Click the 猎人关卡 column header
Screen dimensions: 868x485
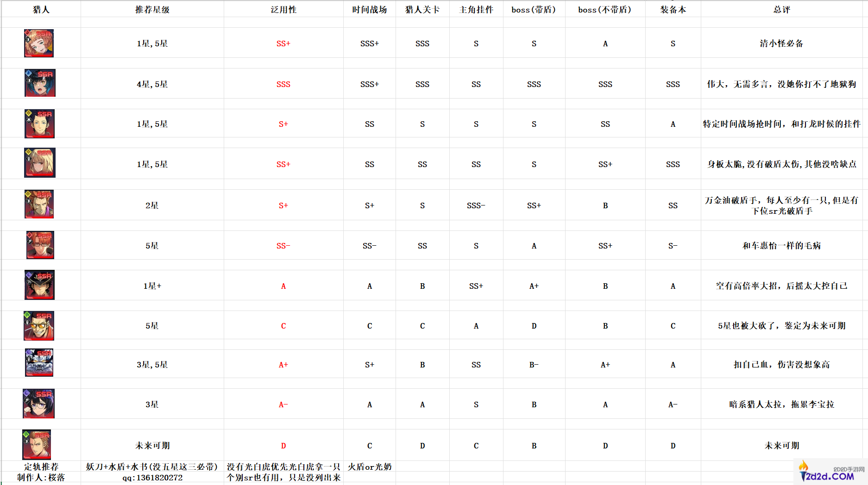click(422, 9)
